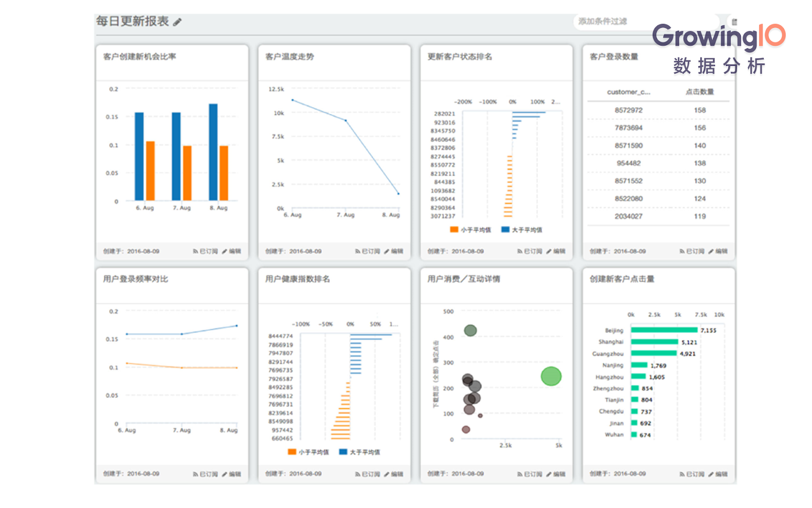Edit the 用户健康指数排名 card
Viewport: 812px width, 508px height.
[394, 474]
